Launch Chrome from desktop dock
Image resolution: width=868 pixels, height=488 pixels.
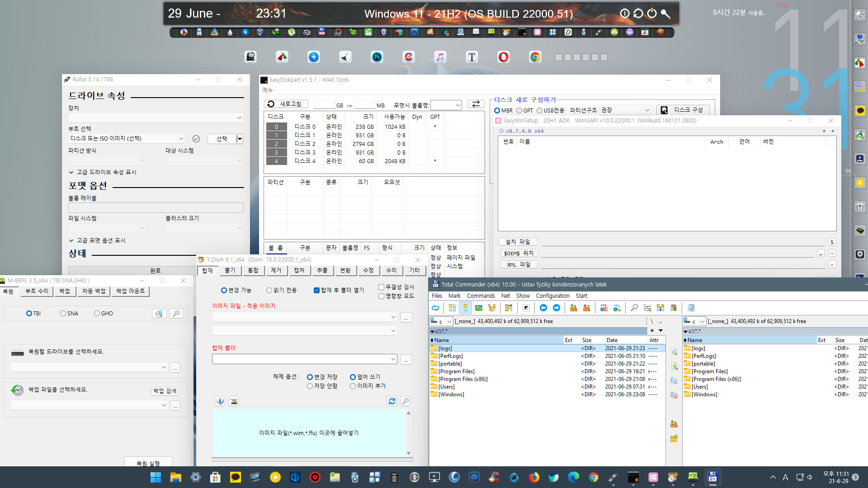pos(535,57)
